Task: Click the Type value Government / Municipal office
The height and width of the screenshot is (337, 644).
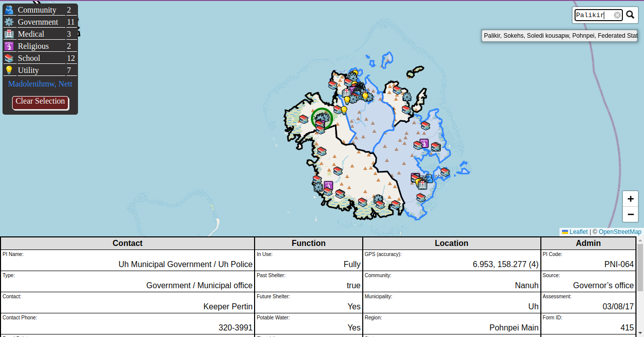Action: 199,285
